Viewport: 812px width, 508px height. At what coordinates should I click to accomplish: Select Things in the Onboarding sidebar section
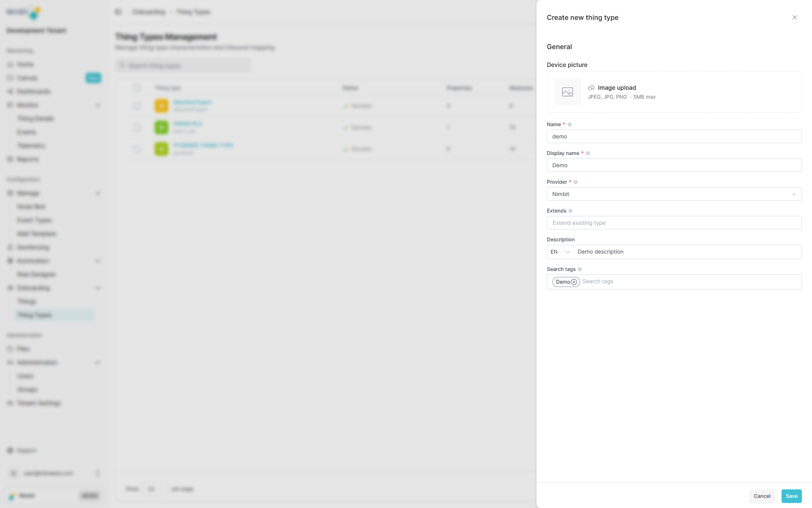(27, 301)
